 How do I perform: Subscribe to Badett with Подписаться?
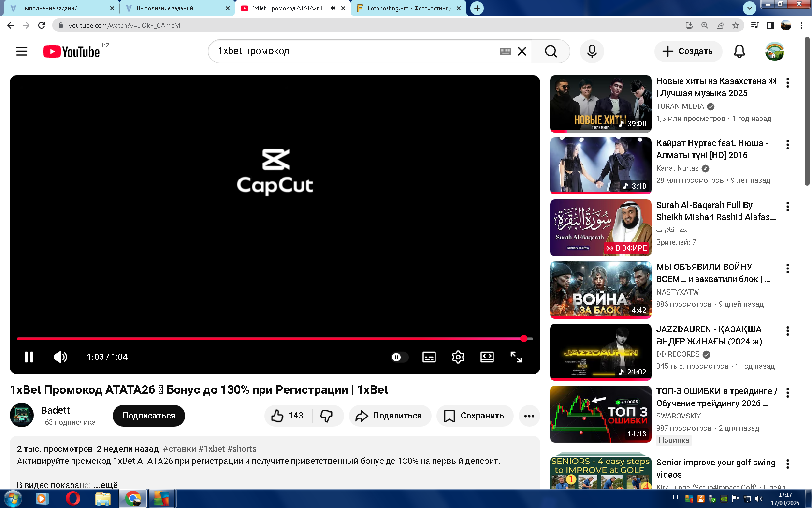pos(149,416)
